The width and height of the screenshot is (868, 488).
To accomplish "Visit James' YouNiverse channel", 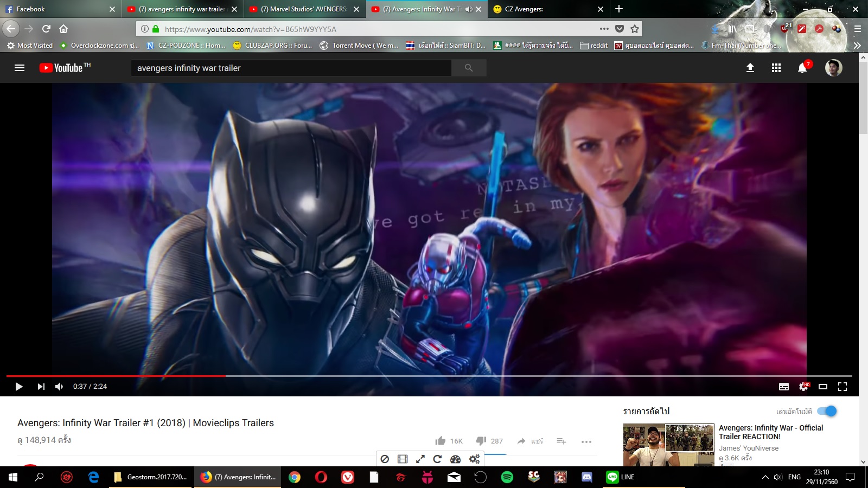I will point(749,448).
